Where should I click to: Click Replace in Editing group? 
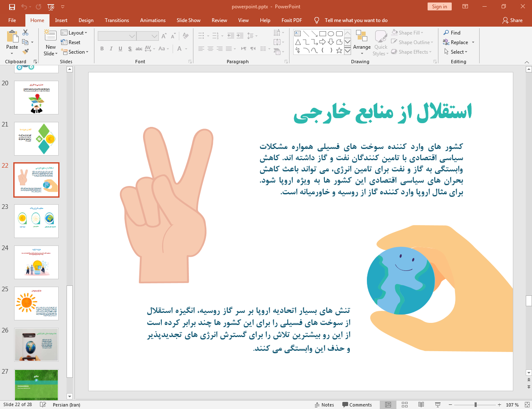coord(456,42)
